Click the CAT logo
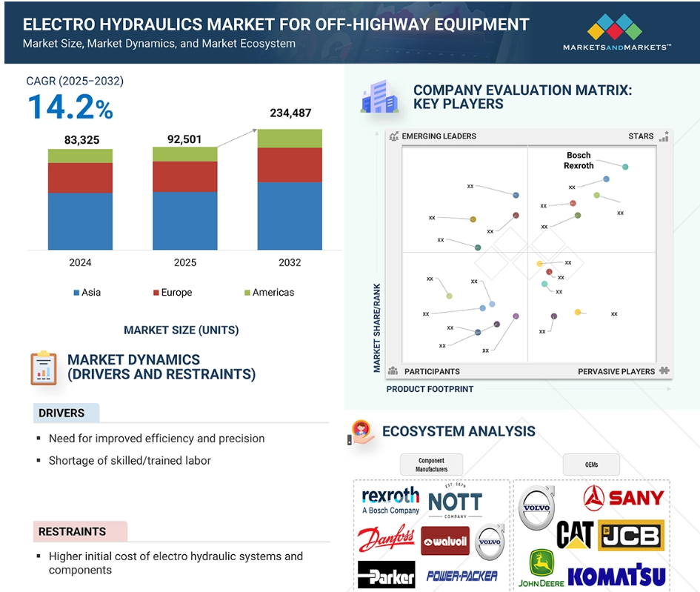 (575, 534)
